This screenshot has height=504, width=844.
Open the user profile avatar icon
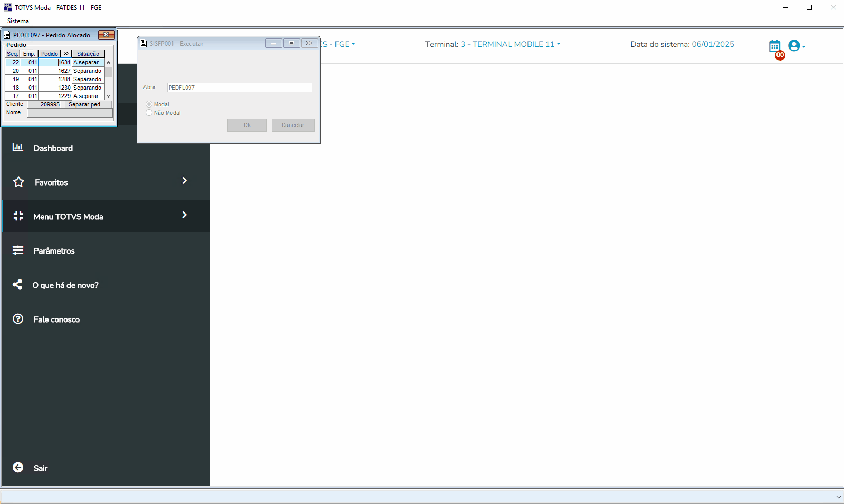tap(794, 46)
